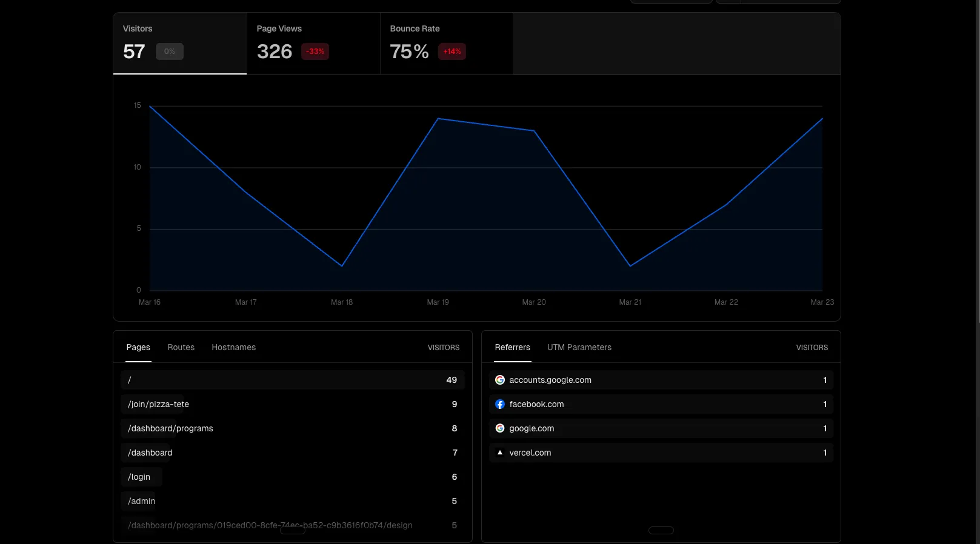Click the Google icon beside accounts.google.com
This screenshot has width=980, height=544.
(500, 380)
